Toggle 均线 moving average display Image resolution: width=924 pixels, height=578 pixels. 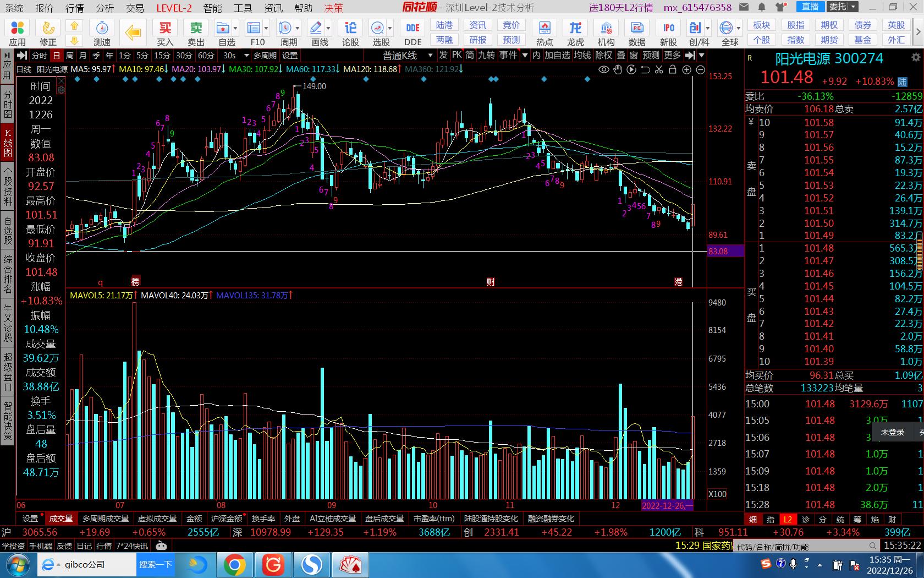582,55
